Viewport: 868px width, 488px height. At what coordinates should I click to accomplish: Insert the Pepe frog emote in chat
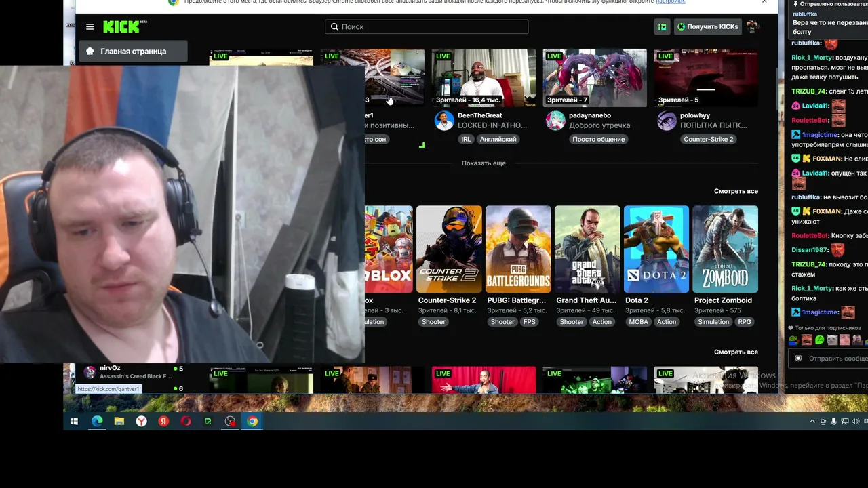(x=793, y=340)
